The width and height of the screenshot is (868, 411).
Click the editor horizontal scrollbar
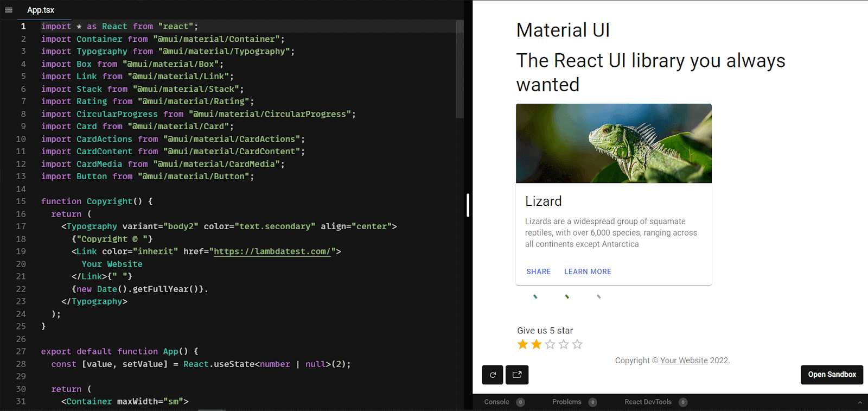click(x=212, y=409)
